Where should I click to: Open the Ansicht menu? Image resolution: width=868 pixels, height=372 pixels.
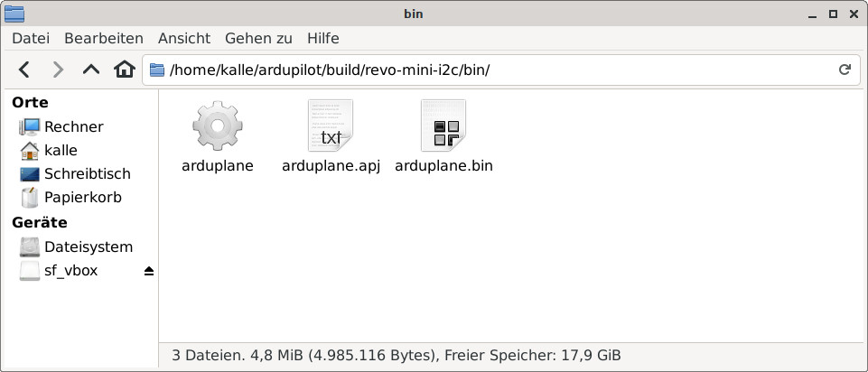pyautogui.click(x=183, y=38)
